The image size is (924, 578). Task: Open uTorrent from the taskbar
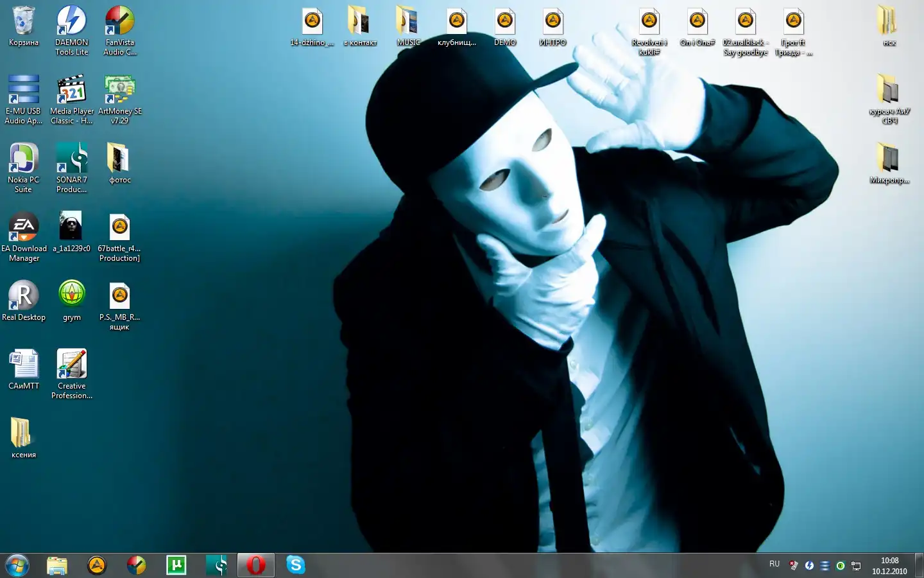click(x=176, y=565)
